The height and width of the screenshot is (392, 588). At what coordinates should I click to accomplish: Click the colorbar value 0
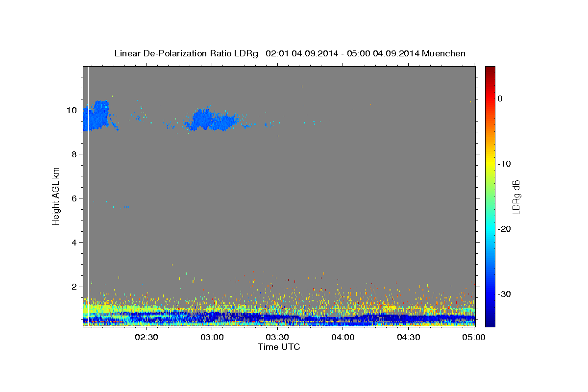(x=500, y=98)
